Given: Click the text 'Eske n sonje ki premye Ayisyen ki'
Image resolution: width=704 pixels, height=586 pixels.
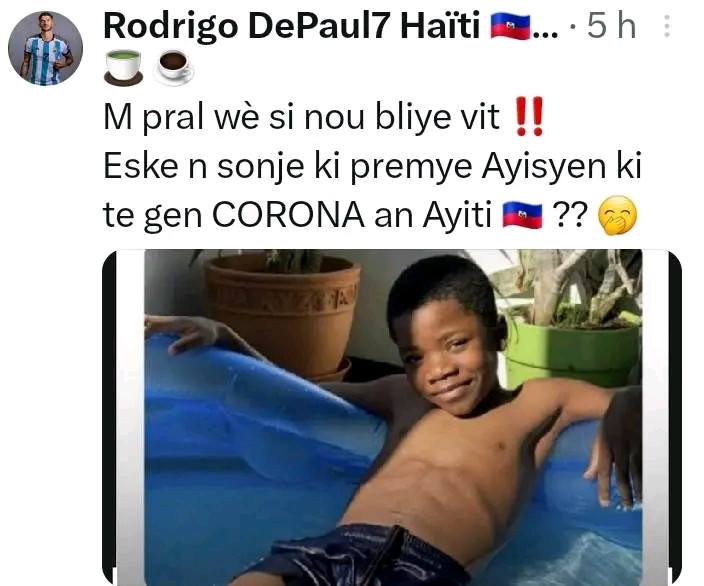Looking at the screenshot, I should 372,167.
